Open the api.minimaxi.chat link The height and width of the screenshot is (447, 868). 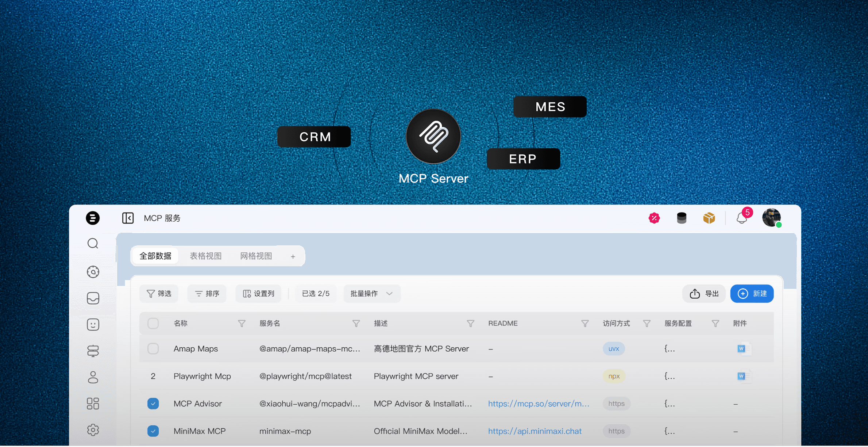tap(535, 431)
